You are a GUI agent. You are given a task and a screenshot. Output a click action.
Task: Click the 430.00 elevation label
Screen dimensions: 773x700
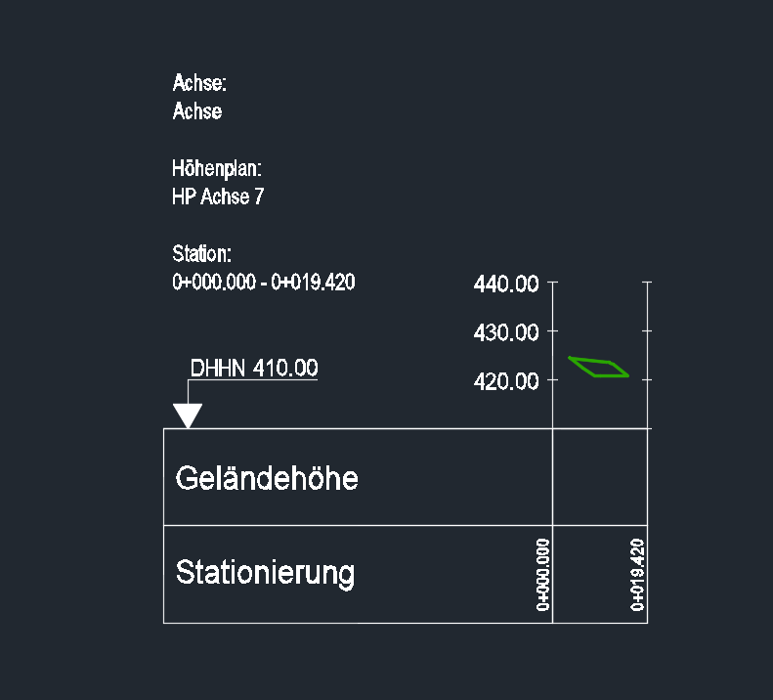coord(506,332)
